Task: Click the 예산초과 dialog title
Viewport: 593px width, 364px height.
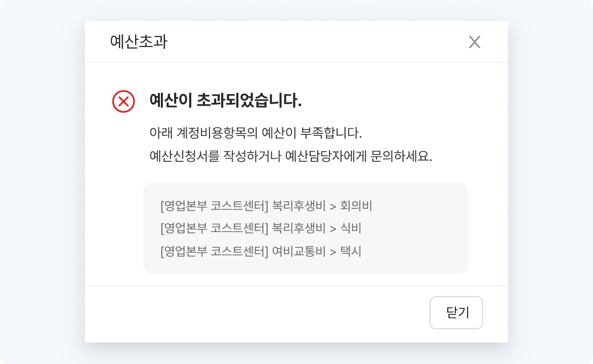Action: 138,42
